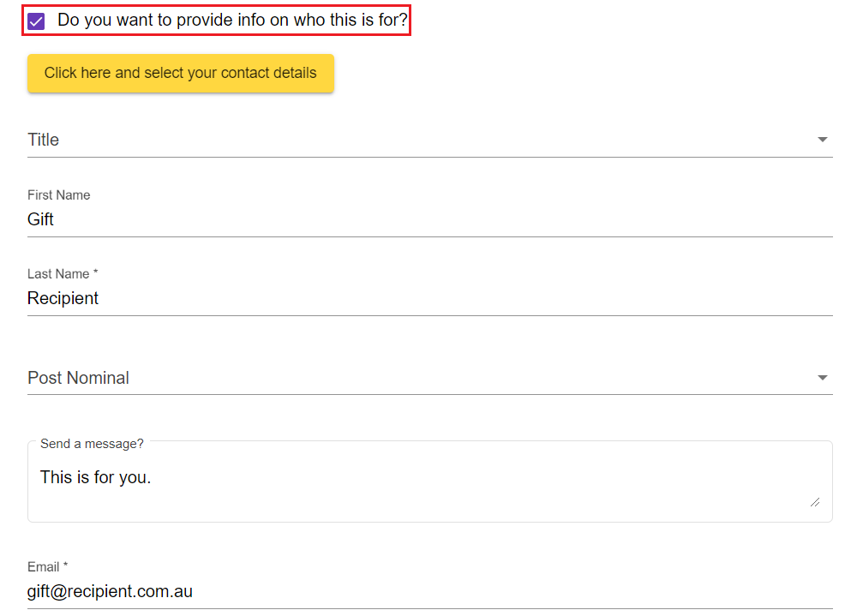Viewport: 857px width, 616px height.
Task: Click the "Last Name *" field label
Action: [x=63, y=274]
